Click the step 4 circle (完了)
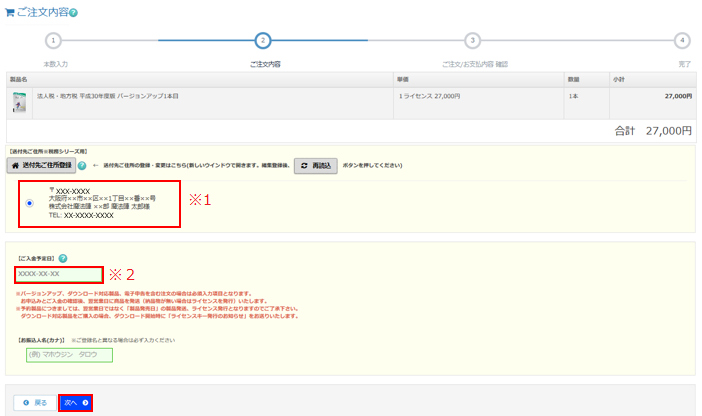This screenshot has width=702, height=416. pyautogui.click(x=682, y=40)
